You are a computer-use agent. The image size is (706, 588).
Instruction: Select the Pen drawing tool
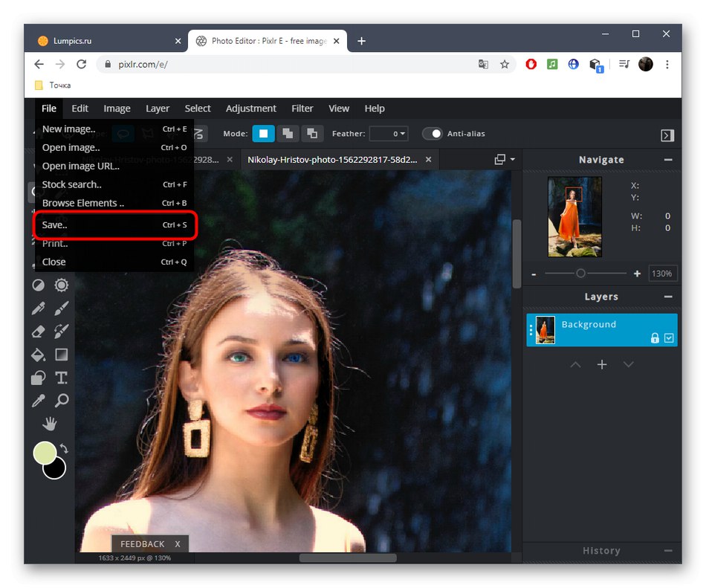point(38,308)
